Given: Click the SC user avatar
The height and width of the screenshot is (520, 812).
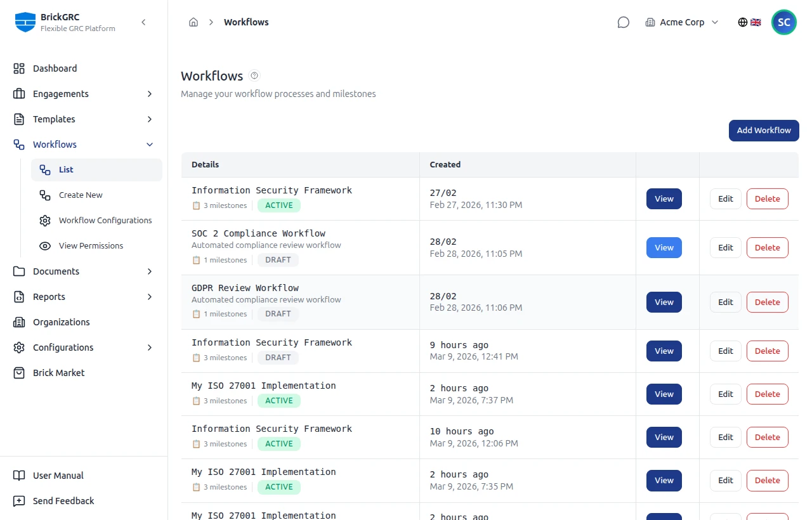Looking at the screenshot, I should point(783,22).
